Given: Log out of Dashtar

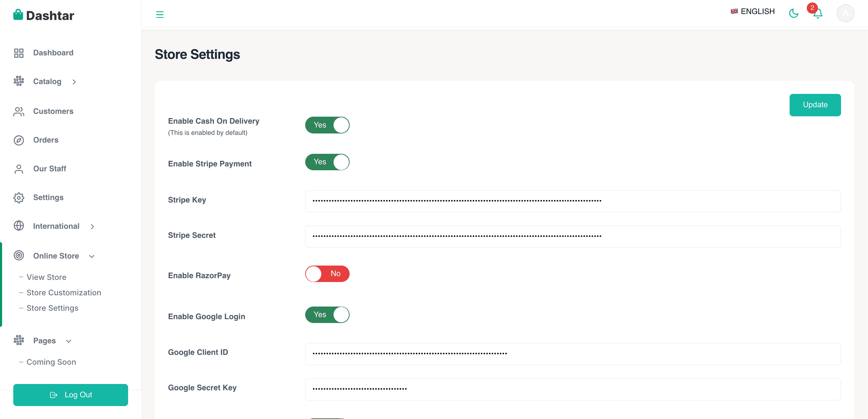Looking at the screenshot, I should click(70, 395).
